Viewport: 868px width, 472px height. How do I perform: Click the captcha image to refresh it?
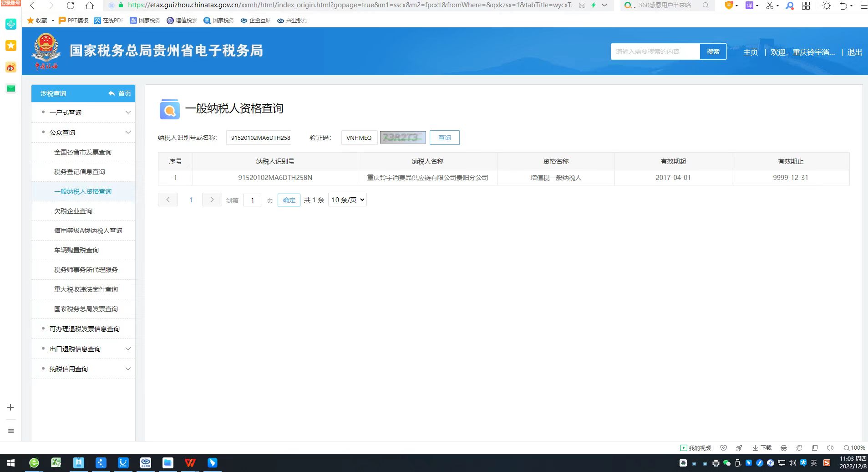coord(403,138)
